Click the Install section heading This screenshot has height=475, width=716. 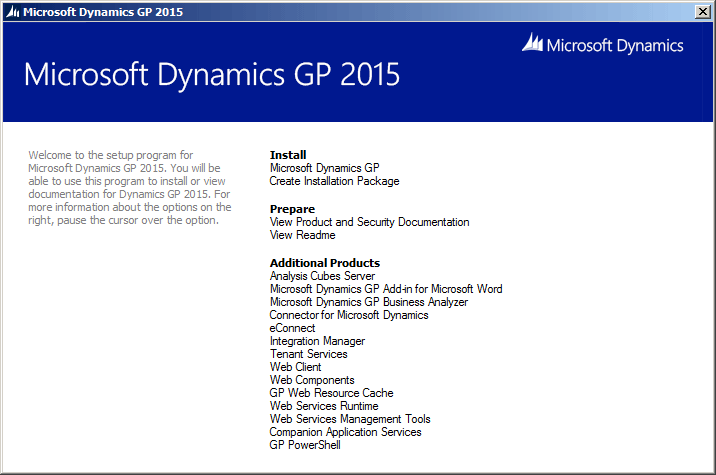pyautogui.click(x=288, y=155)
